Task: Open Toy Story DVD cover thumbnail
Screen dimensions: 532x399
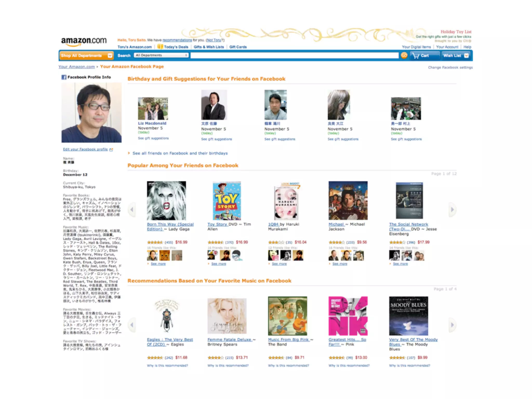Action: point(227,201)
